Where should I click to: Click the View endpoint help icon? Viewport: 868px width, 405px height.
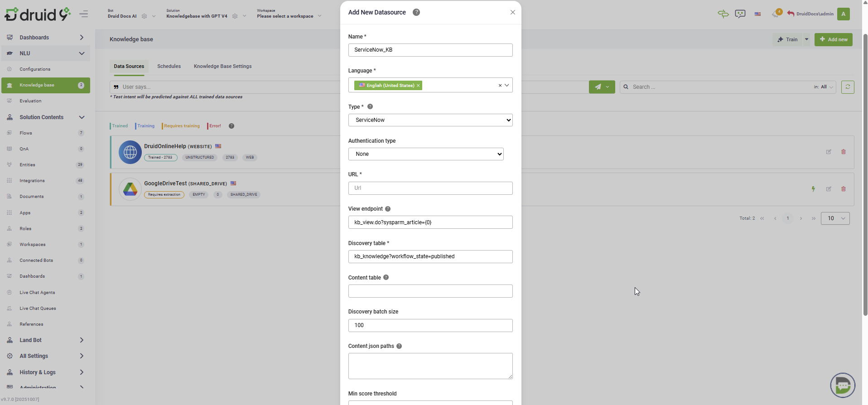tap(388, 209)
